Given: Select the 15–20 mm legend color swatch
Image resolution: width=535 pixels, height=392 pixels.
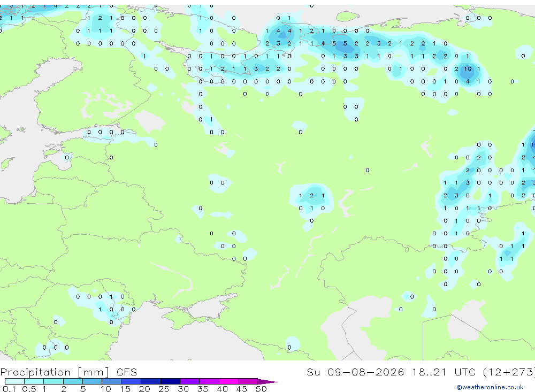Looking at the screenshot, I should 131,381.
